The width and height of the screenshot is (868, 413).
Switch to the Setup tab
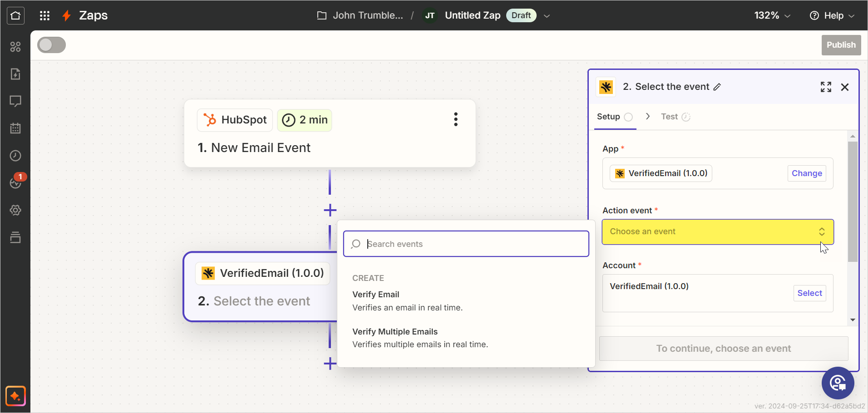pyautogui.click(x=615, y=117)
